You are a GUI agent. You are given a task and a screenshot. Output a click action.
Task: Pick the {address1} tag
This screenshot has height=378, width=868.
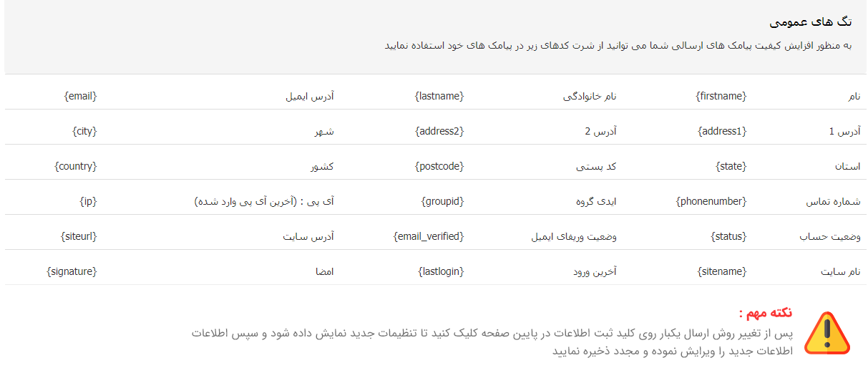[722, 131]
